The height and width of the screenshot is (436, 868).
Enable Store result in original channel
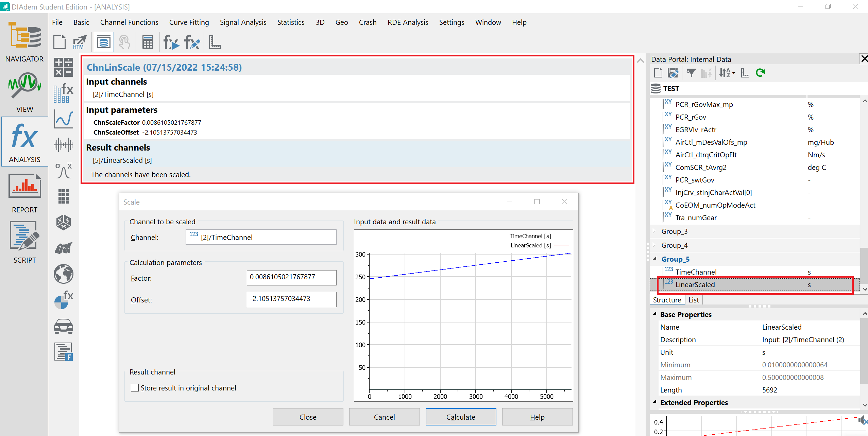pyautogui.click(x=135, y=388)
